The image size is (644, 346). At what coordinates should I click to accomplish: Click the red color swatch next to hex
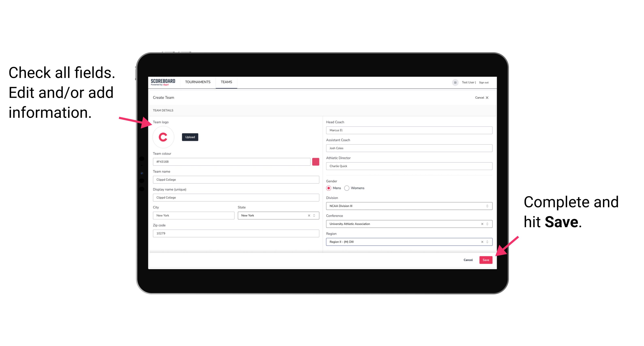pos(316,161)
